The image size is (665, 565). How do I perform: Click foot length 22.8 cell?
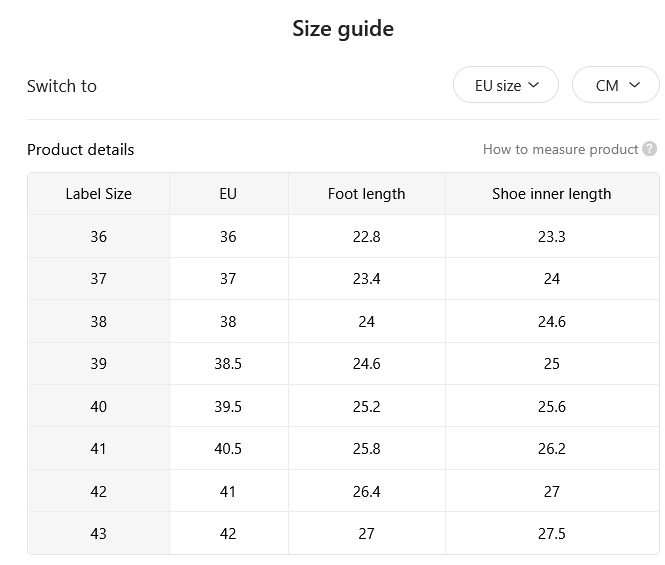click(x=366, y=236)
